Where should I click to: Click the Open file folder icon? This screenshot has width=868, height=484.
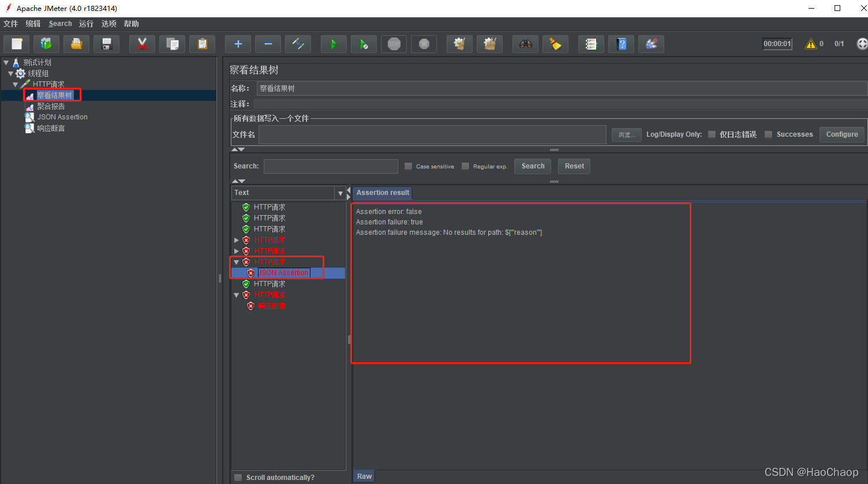pos(76,44)
